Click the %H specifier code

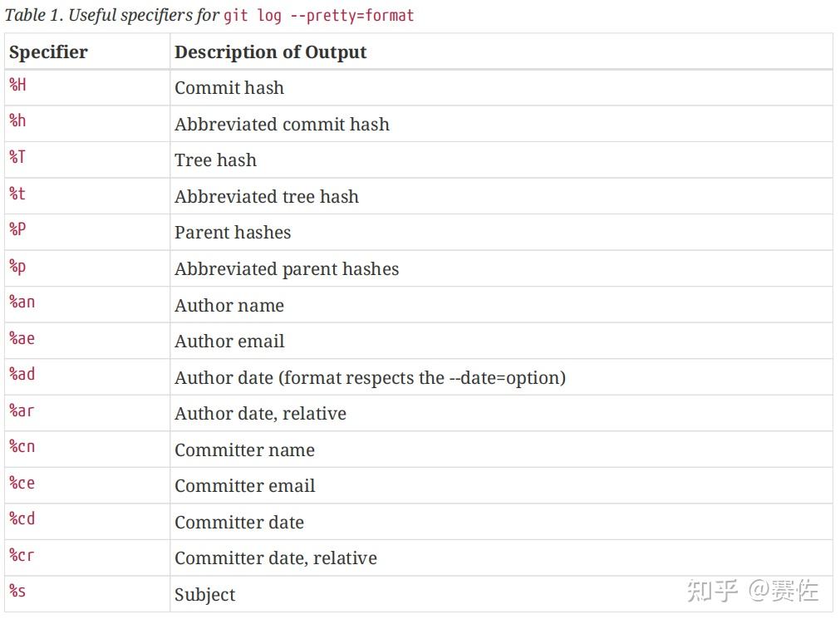pos(18,85)
